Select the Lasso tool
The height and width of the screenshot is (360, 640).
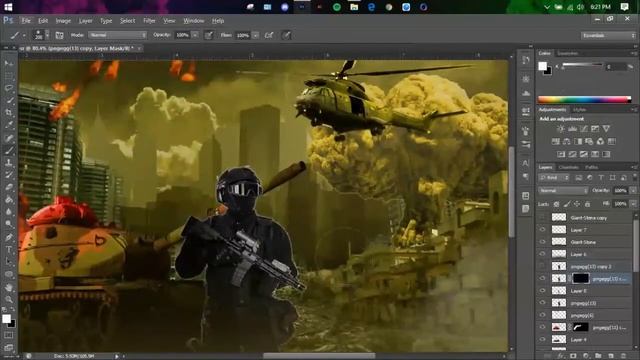click(9, 88)
